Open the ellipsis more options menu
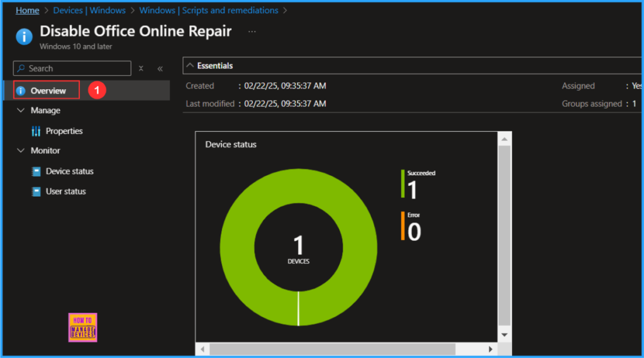 252,31
